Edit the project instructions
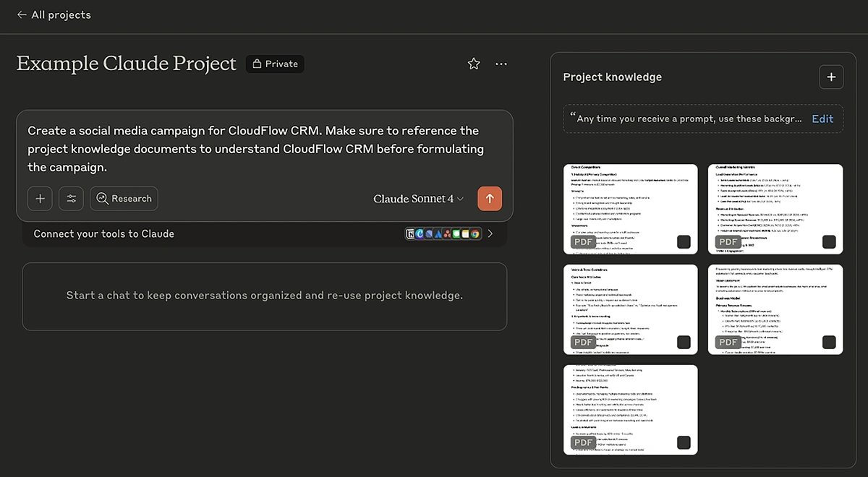The height and width of the screenshot is (477, 868). (822, 119)
